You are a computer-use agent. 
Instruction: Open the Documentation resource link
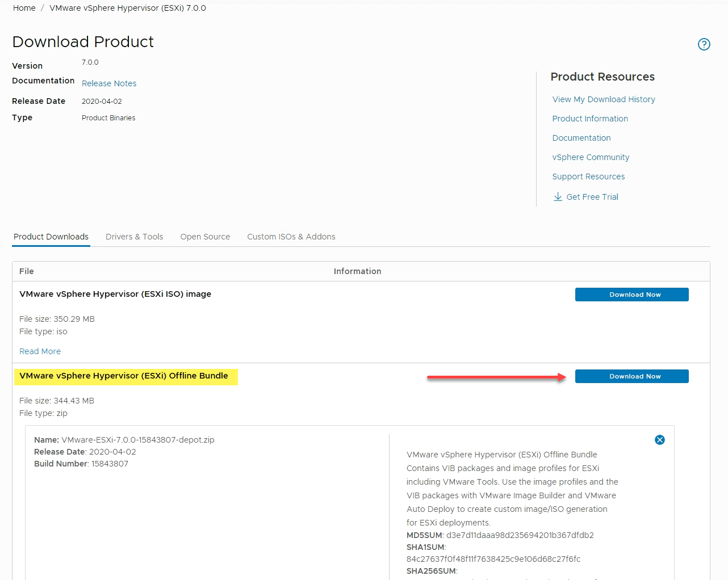tap(581, 138)
